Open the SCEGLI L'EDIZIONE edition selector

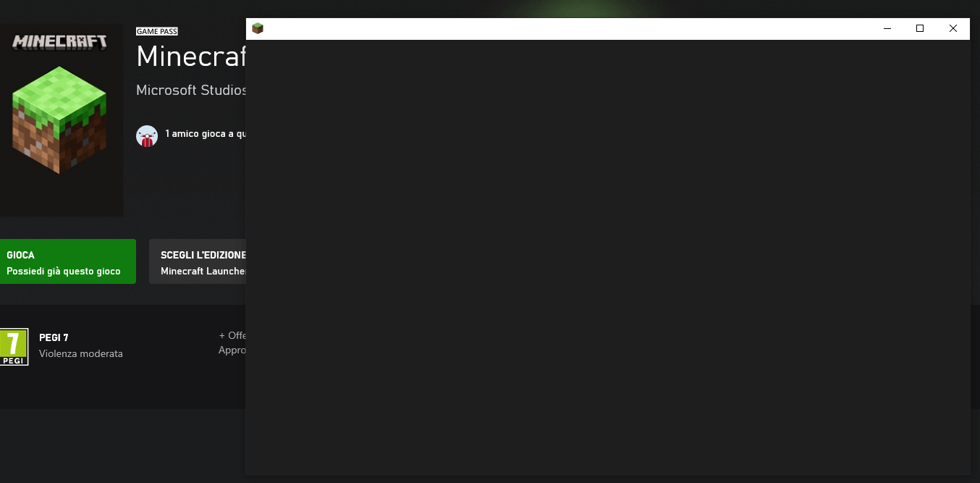198,261
